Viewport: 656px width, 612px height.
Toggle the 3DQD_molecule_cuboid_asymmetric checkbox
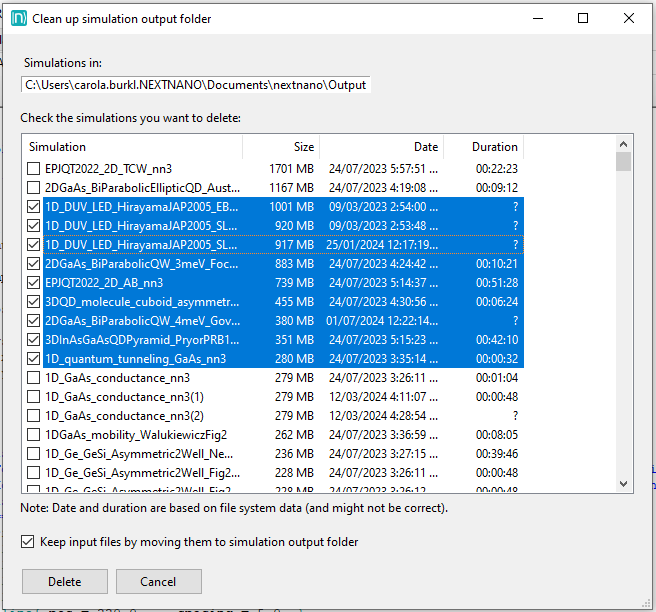pyautogui.click(x=34, y=301)
